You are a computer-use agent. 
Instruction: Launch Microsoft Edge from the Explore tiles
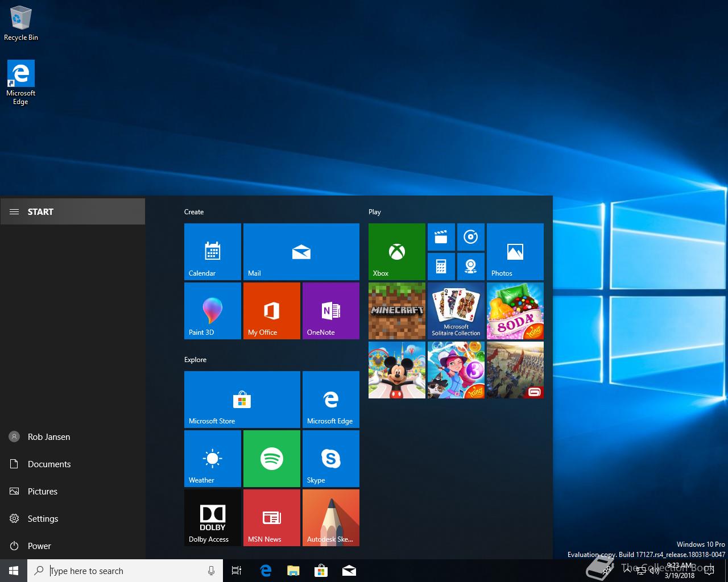point(331,400)
